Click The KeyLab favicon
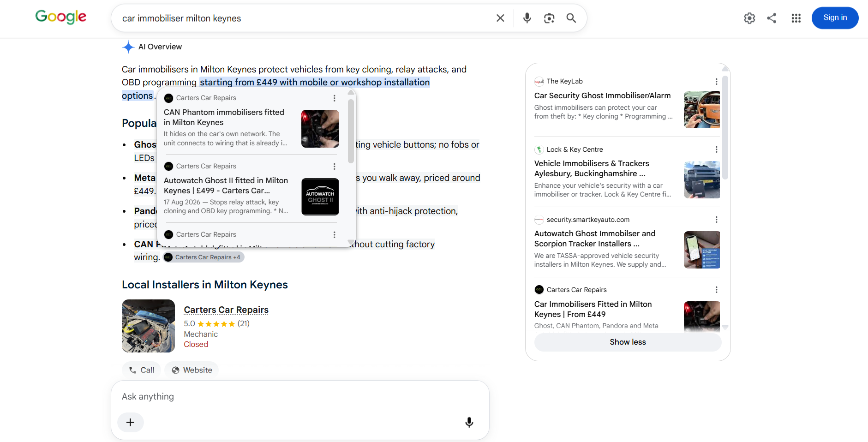This screenshot has width=868, height=442. [539, 82]
